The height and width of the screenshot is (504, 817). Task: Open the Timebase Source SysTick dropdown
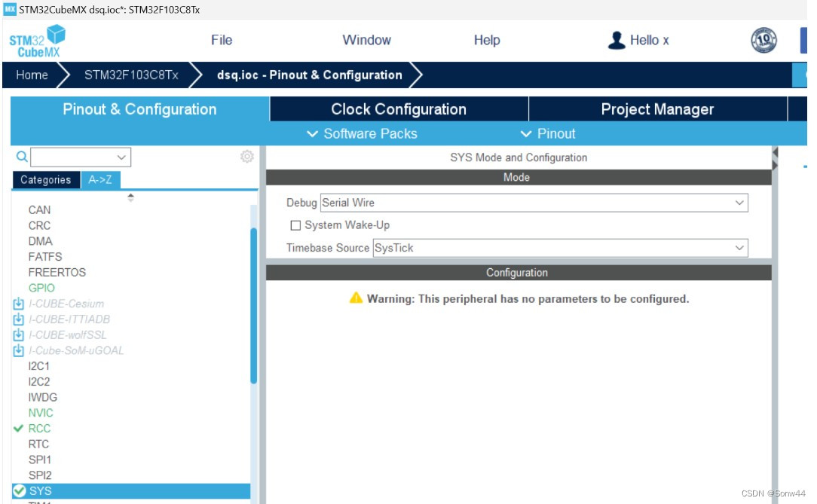(x=561, y=248)
